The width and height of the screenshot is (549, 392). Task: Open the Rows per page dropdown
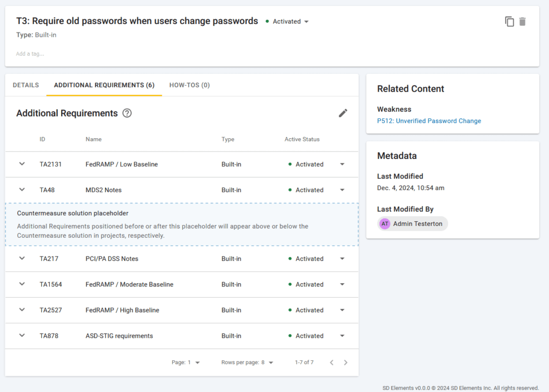point(247,362)
